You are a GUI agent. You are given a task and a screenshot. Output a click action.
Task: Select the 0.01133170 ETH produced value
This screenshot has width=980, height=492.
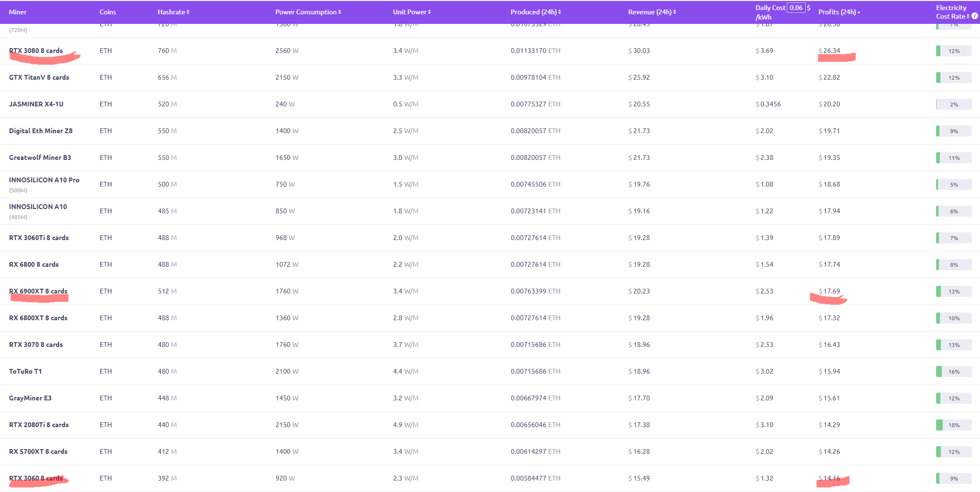tap(536, 51)
